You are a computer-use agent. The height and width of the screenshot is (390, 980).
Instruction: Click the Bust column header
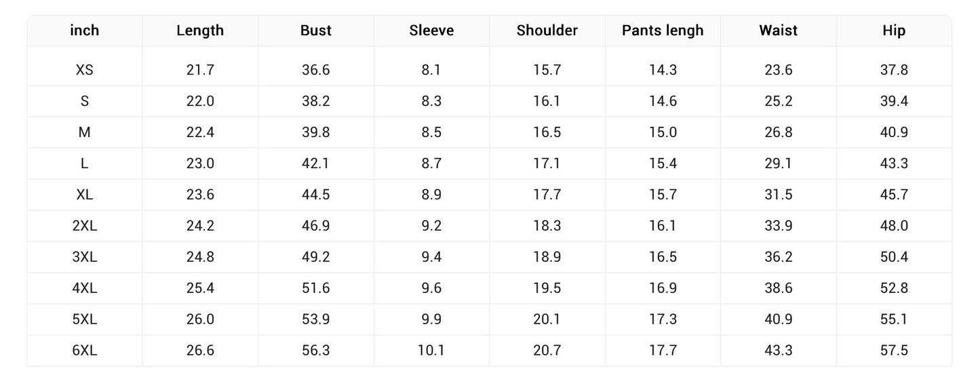coord(316,31)
